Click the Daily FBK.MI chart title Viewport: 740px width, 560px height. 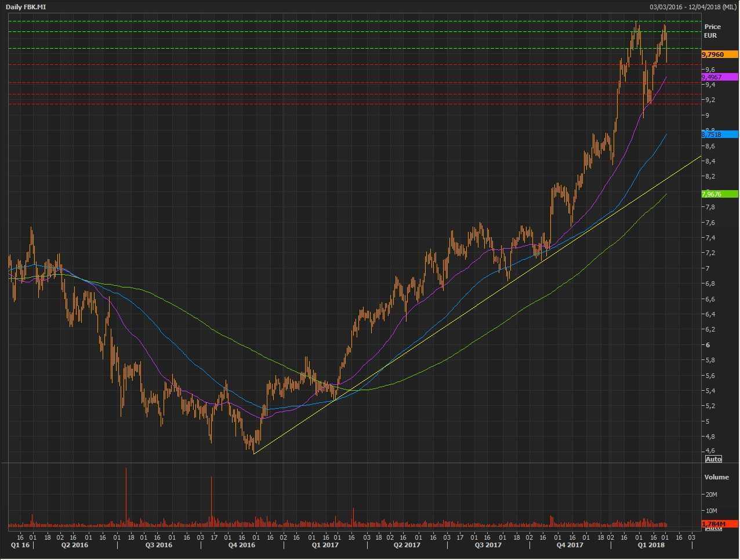26,7
